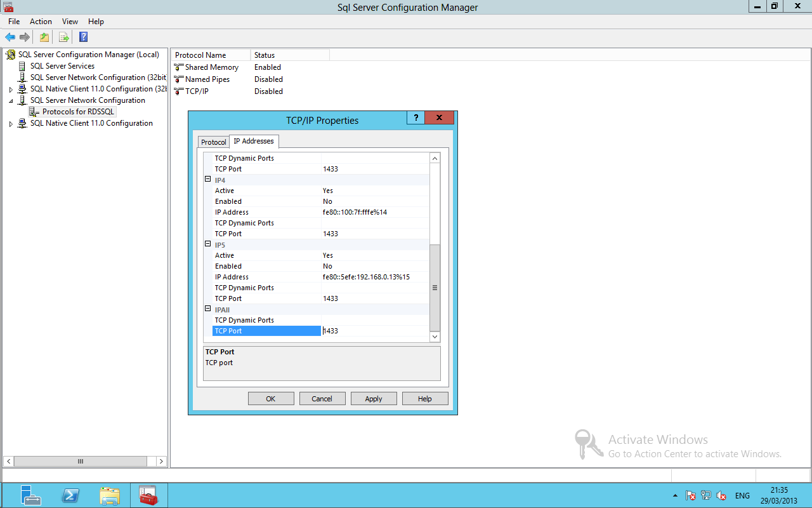Click IP5 address fe80::5efe:192.168.0.13%15

click(x=366, y=277)
